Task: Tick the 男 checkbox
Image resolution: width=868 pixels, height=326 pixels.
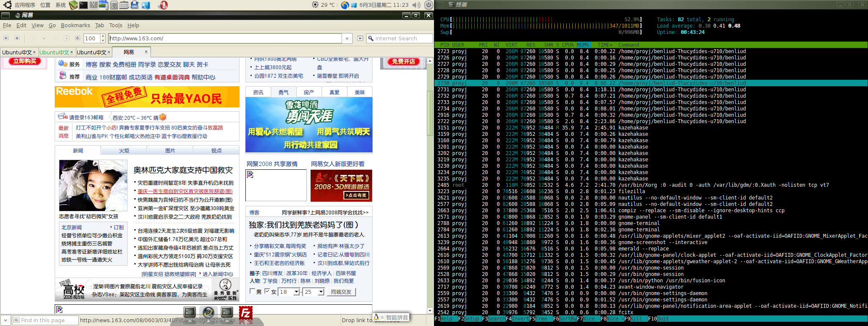Action: coord(252,292)
